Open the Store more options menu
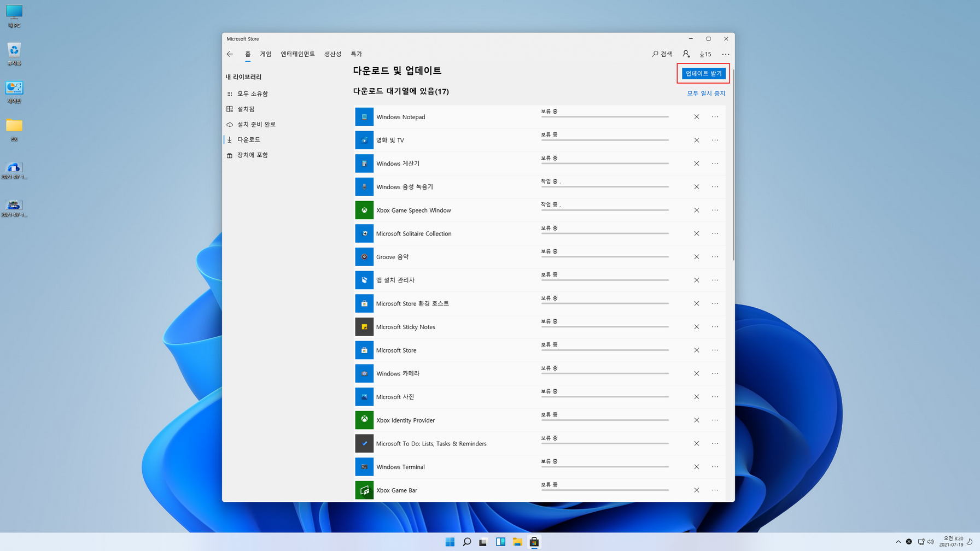Viewport: 980px width, 551px height. pyautogui.click(x=726, y=54)
